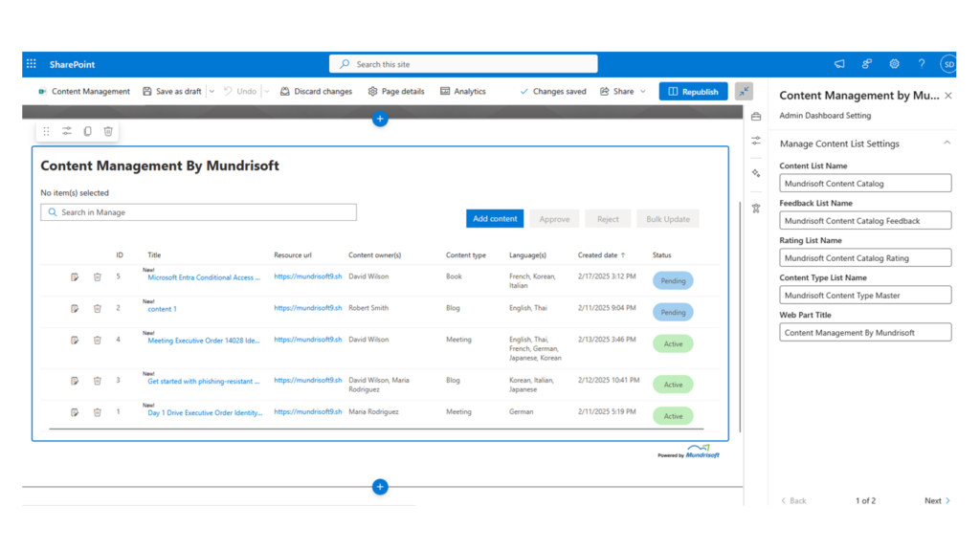Open the resource URL for item ID 5

click(x=308, y=276)
